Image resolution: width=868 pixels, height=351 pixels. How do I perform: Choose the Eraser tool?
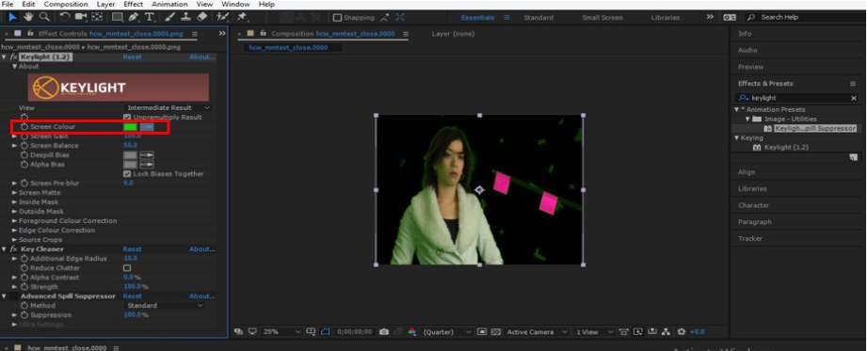click(202, 17)
